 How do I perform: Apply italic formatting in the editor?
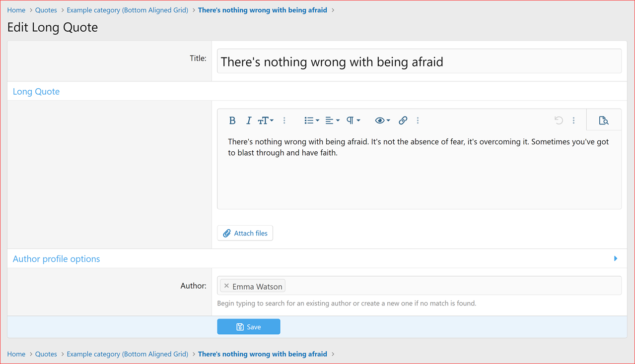(x=248, y=120)
